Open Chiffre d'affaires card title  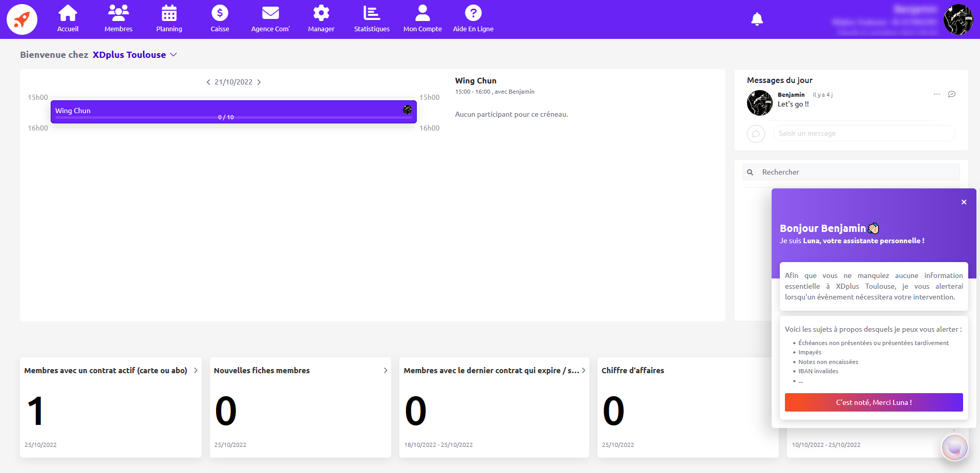click(633, 371)
